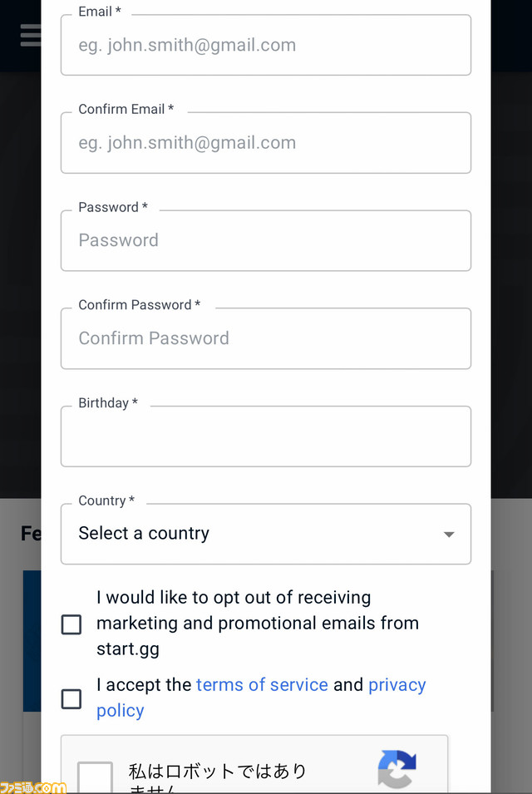The height and width of the screenshot is (794, 532).
Task: Open the terms of service link
Action: (x=262, y=685)
